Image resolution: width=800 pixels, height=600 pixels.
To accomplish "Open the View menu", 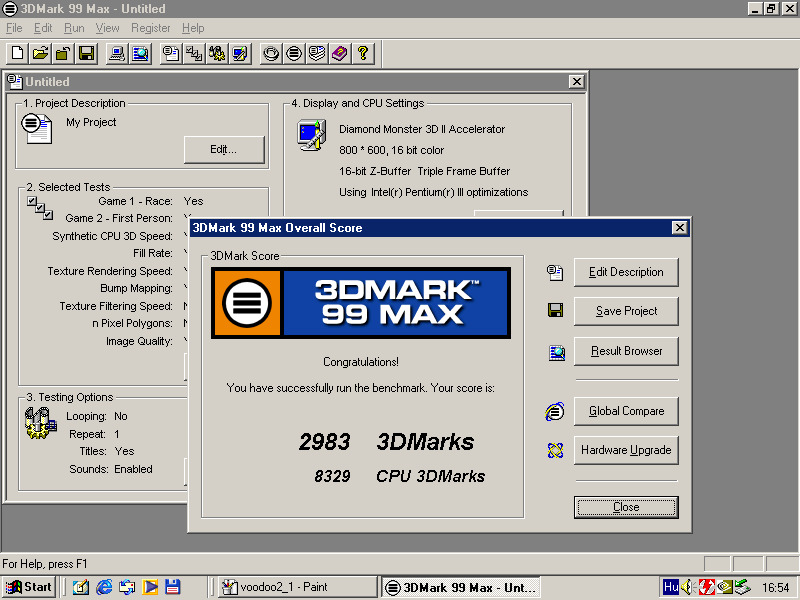I will pyautogui.click(x=107, y=28).
